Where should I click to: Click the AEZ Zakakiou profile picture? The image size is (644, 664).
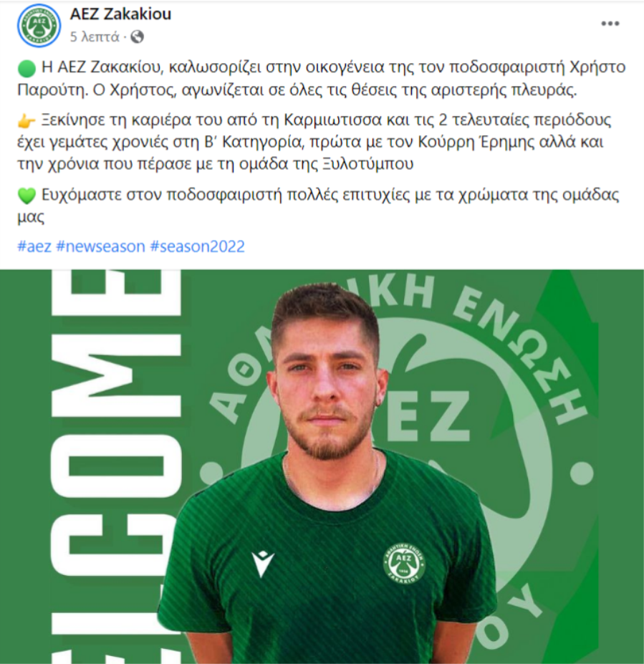coord(39,25)
